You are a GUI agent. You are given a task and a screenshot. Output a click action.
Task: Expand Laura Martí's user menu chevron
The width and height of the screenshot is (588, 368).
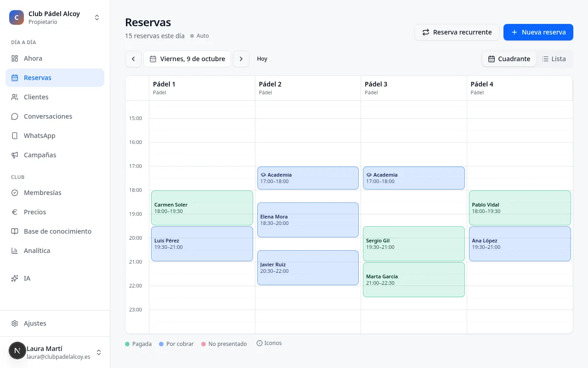[99, 352]
